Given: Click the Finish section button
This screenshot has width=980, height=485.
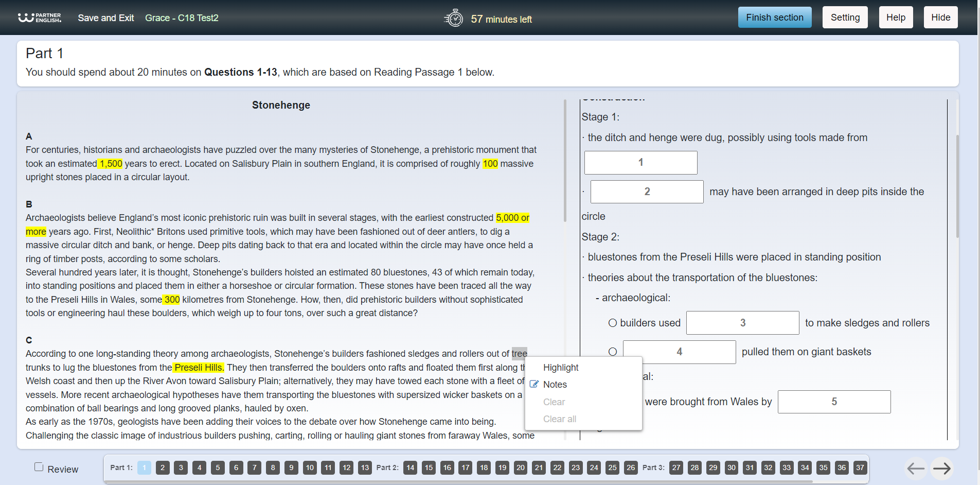Looking at the screenshot, I should tap(775, 18).
